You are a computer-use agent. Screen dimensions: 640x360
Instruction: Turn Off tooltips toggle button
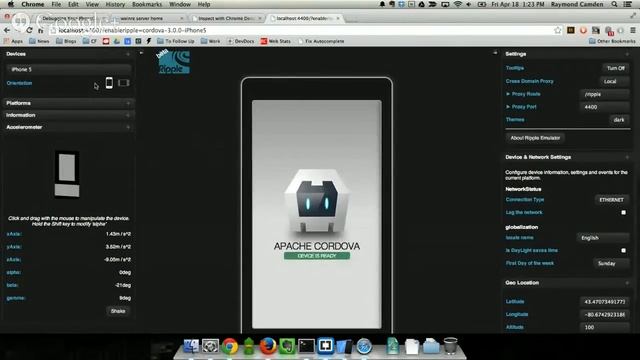616,68
